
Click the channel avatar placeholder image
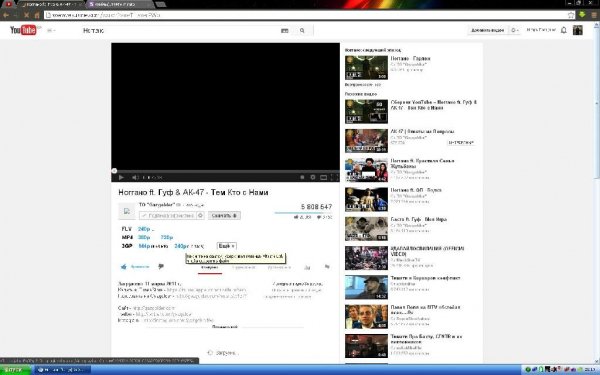pyautogui.click(x=127, y=211)
